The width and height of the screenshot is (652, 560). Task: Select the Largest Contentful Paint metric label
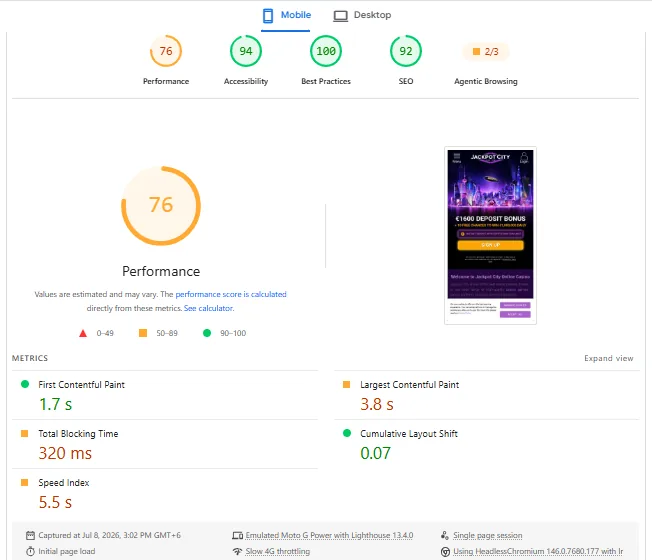[x=410, y=385]
